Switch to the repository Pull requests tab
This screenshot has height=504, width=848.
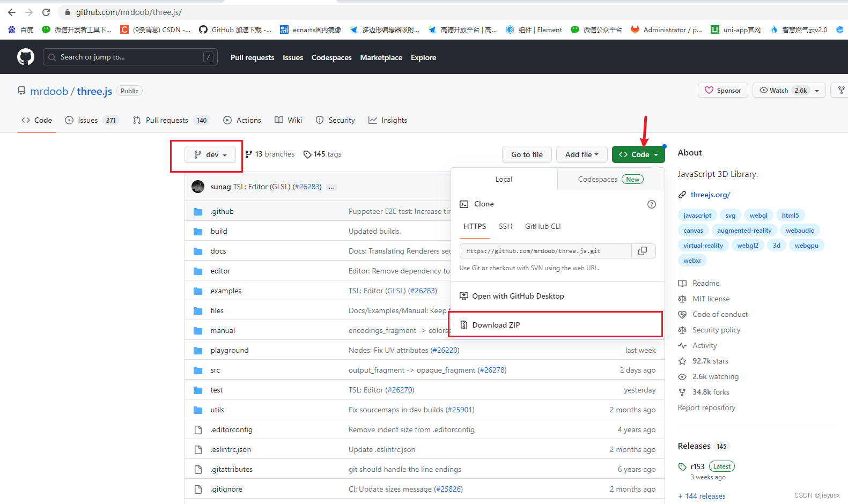pyautogui.click(x=171, y=120)
